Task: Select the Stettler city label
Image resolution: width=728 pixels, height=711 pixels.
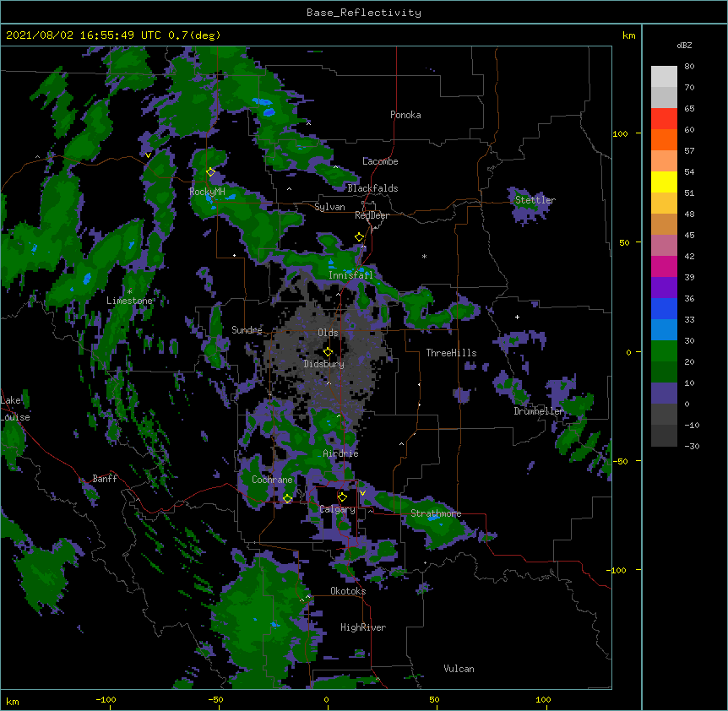Action: click(535, 200)
